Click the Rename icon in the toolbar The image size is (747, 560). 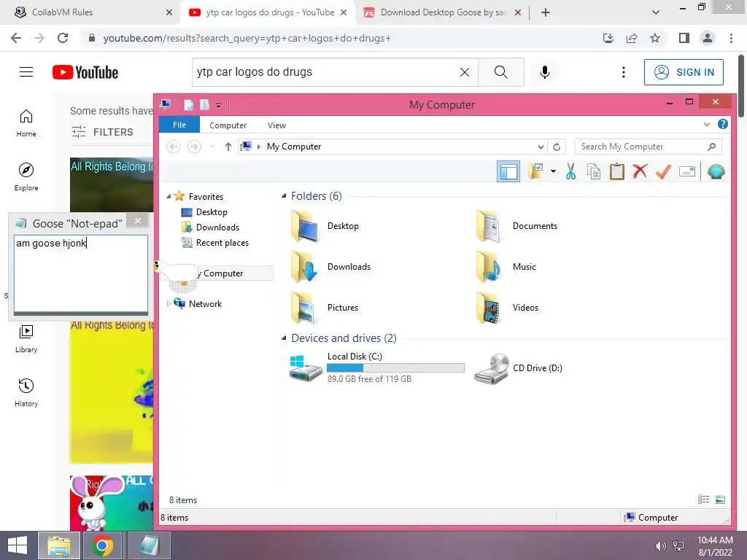point(687,171)
